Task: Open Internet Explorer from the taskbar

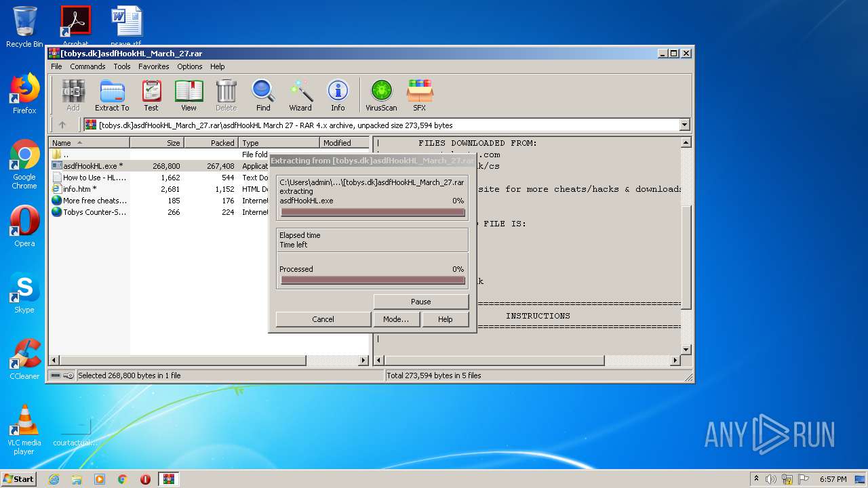Action: tap(54, 479)
